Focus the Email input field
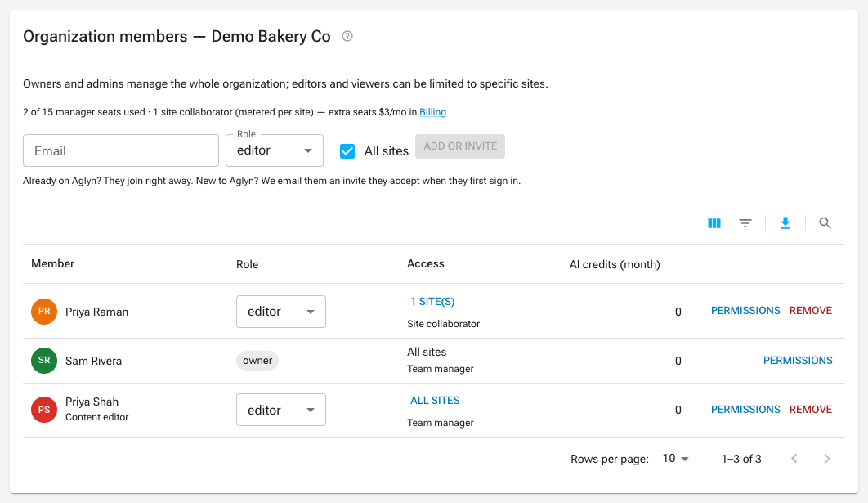The image size is (868, 503). click(121, 150)
